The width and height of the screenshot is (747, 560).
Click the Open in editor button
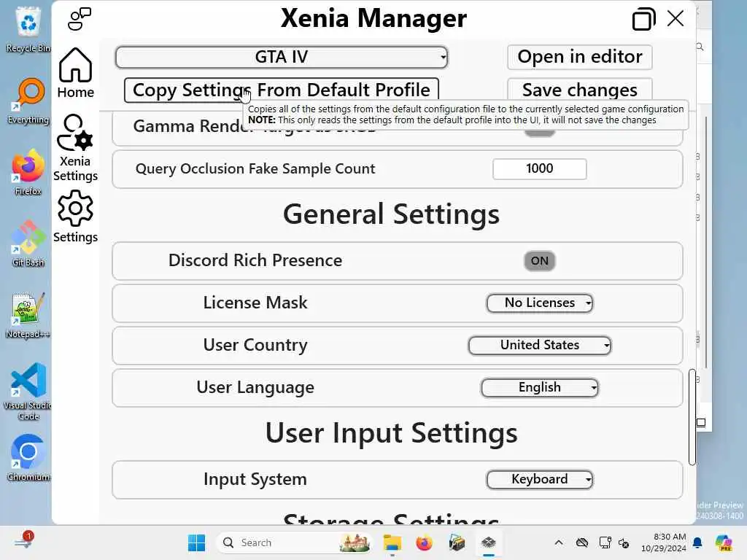(x=580, y=57)
